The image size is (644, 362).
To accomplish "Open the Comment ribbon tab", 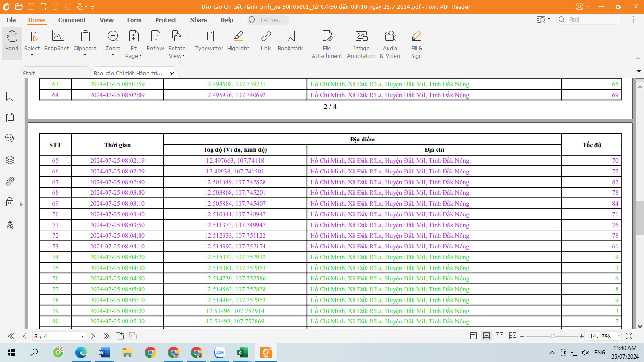I will tap(72, 20).
